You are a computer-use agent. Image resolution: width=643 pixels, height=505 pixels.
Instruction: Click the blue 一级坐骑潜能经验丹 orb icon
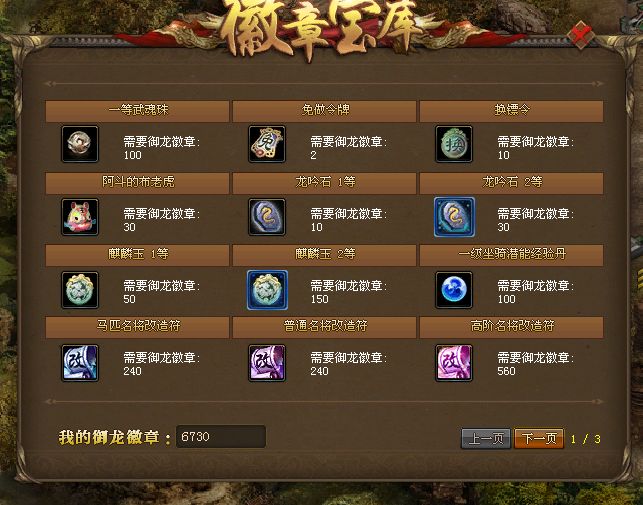[x=454, y=290]
